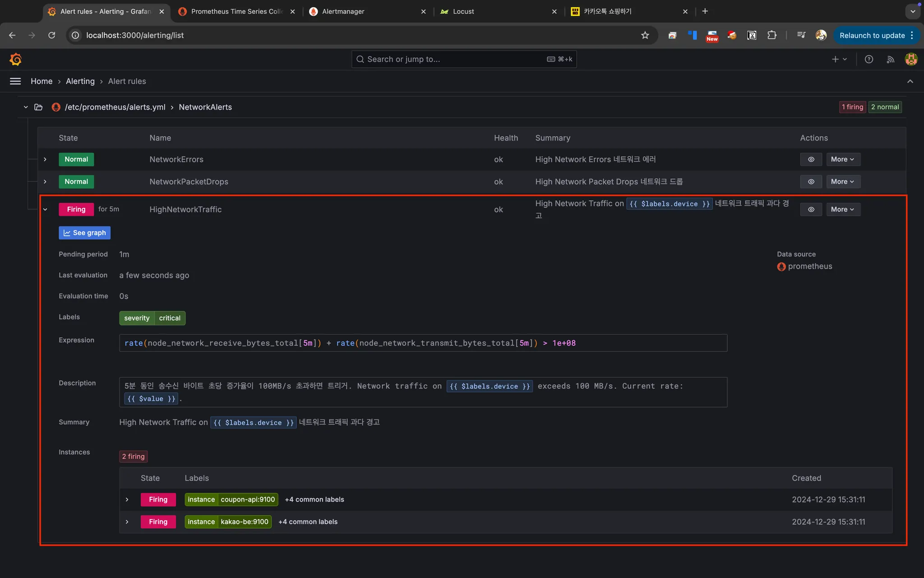Open the help question-mark icon
This screenshot has height=578, width=924.
[869, 59]
